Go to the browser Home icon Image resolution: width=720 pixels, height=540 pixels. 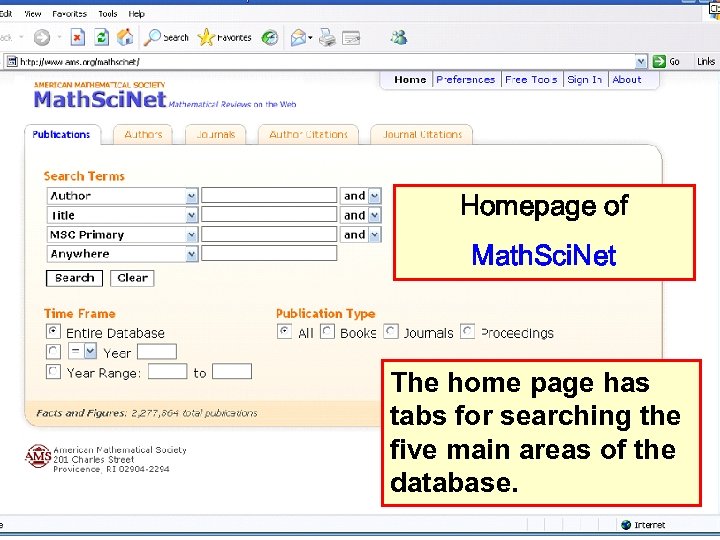(x=125, y=37)
